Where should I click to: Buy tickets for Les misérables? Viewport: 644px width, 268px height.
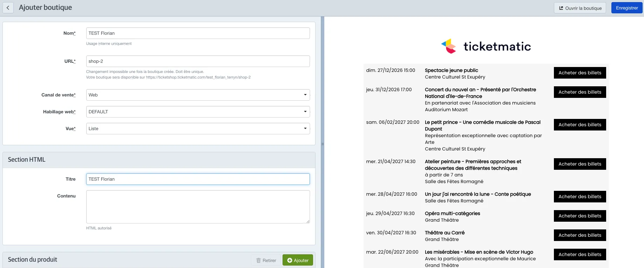[x=580, y=255]
